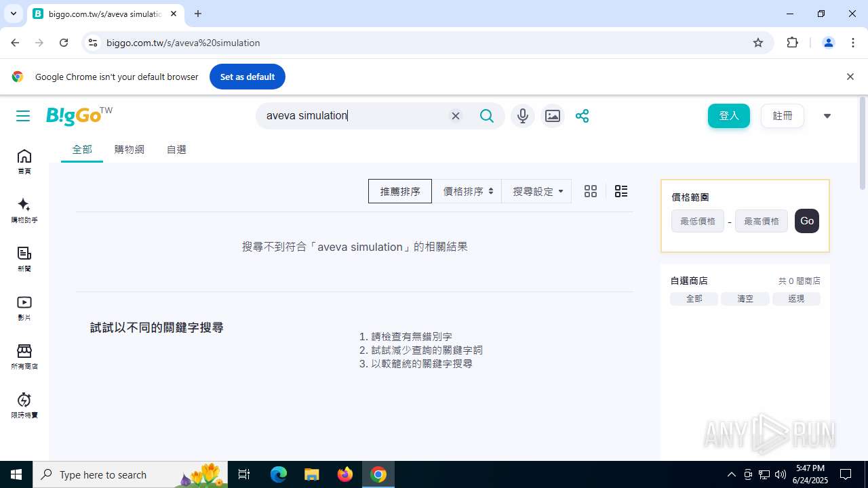Launch Microsoft Edge from taskbar
The image size is (868, 488).
[279, 474]
